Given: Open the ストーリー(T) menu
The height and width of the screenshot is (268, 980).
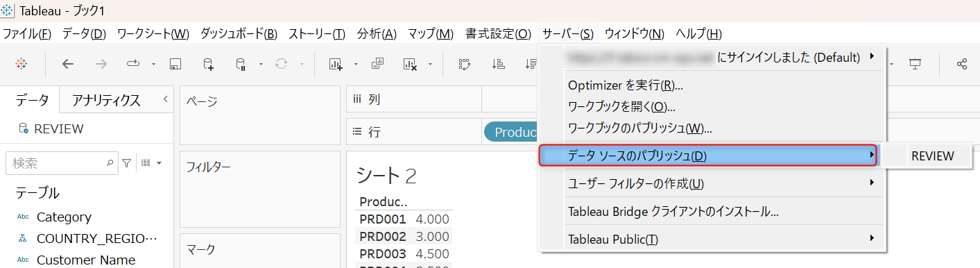Looking at the screenshot, I should 316,33.
